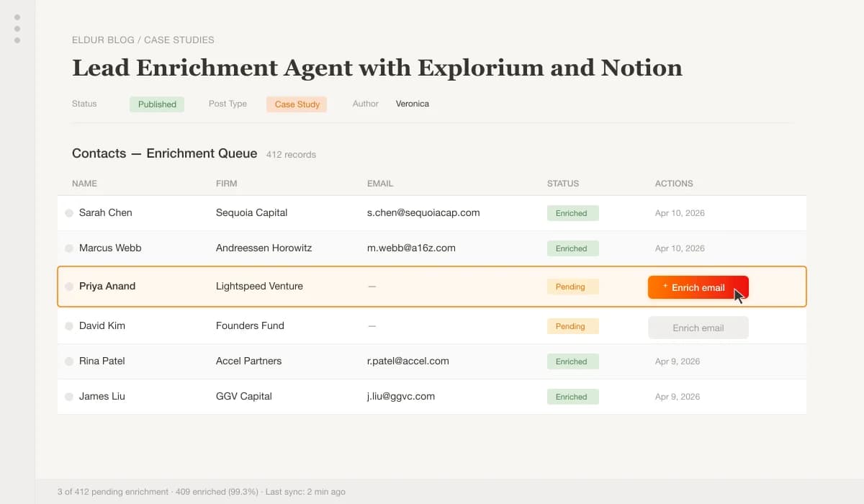864x504 pixels.
Task: Click the EMAIL column header
Action: pyautogui.click(x=380, y=184)
